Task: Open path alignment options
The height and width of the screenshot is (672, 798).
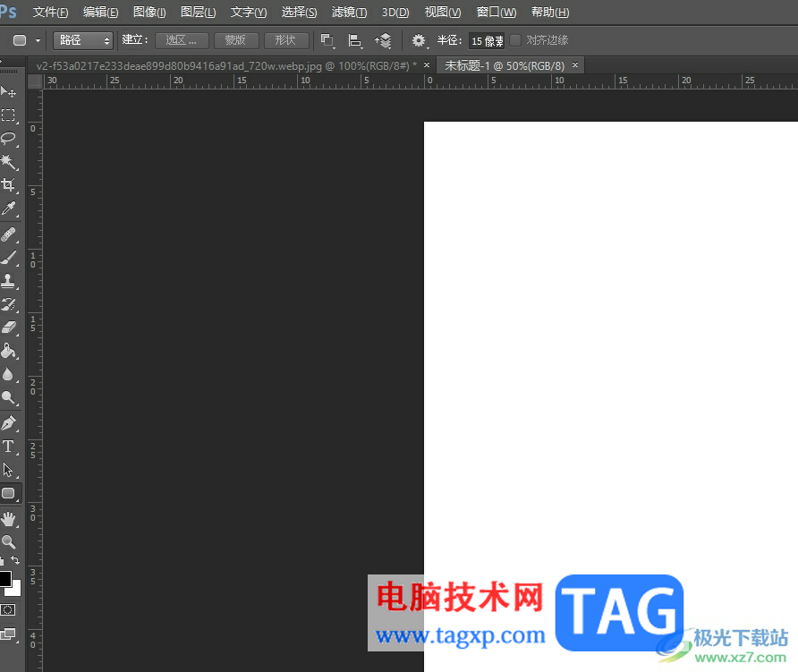Action: 355,40
